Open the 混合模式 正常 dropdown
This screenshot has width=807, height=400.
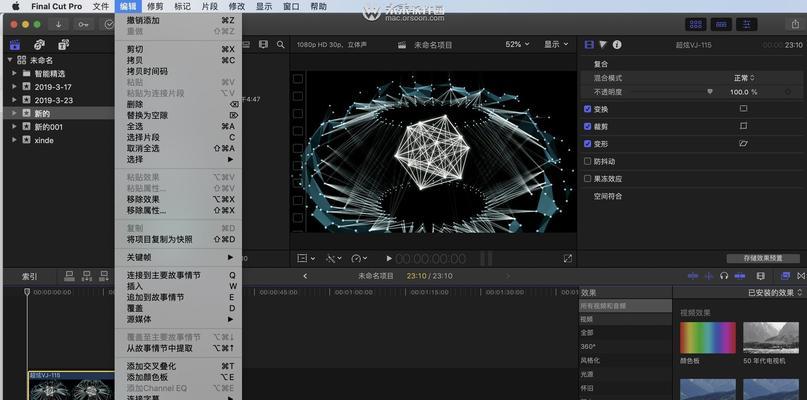745,77
